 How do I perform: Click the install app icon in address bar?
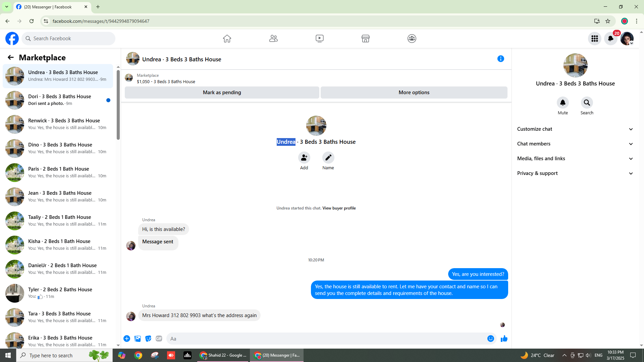point(597,21)
